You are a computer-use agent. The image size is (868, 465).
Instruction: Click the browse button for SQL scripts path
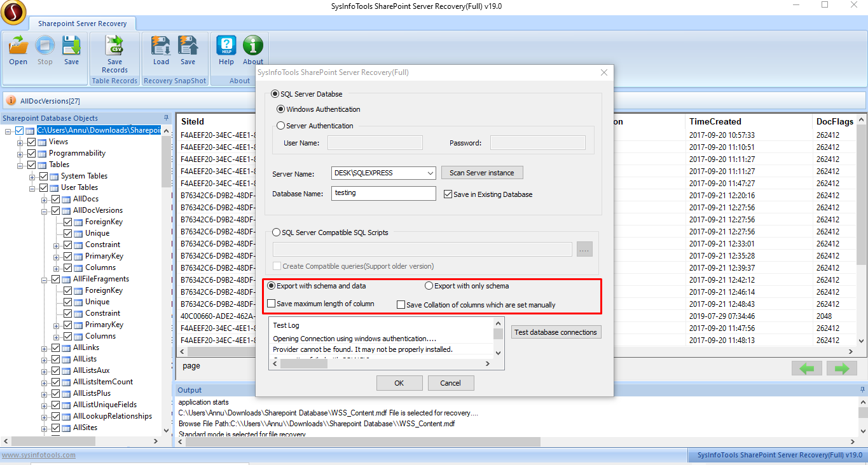tap(584, 249)
